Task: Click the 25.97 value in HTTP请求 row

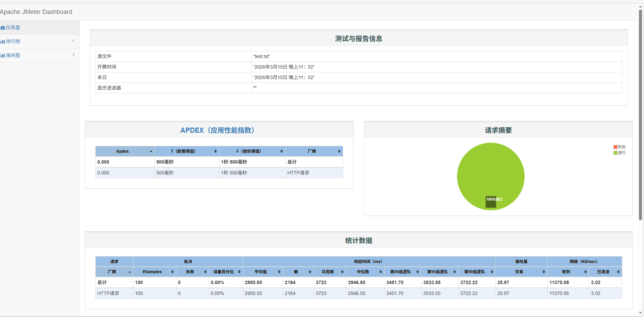Action: click(503, 293)
